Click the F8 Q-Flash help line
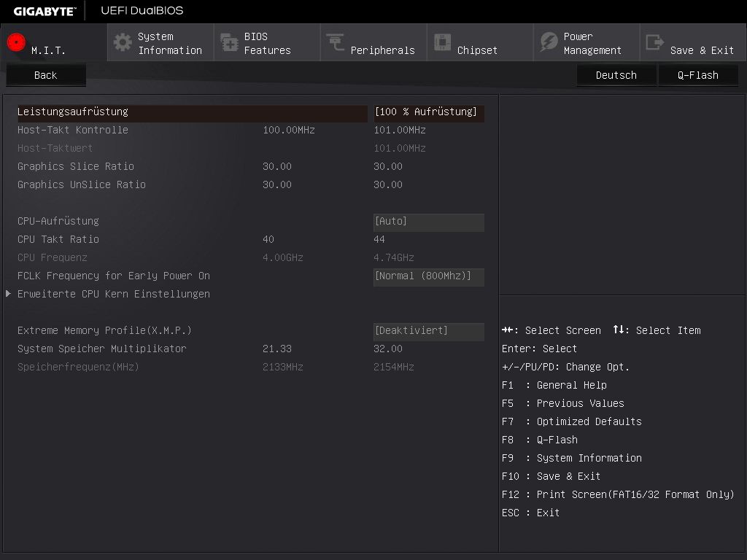 [x=540, y=440]
